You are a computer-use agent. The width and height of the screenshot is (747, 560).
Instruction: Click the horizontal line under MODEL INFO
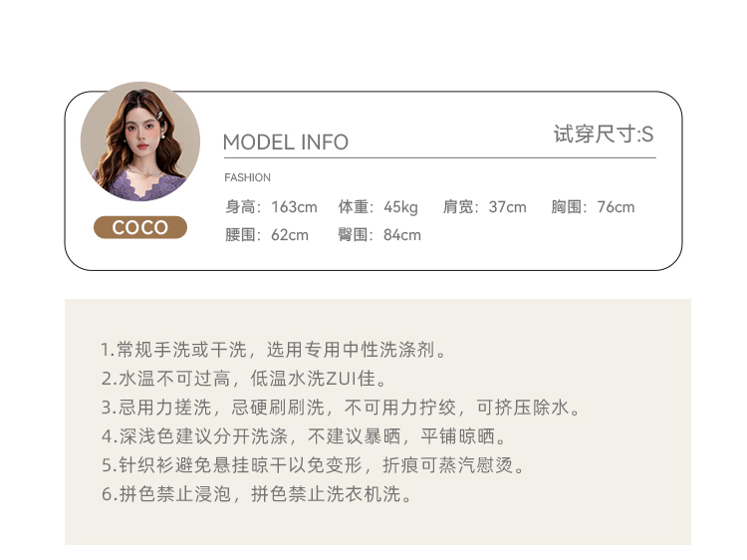coord(439,157)
